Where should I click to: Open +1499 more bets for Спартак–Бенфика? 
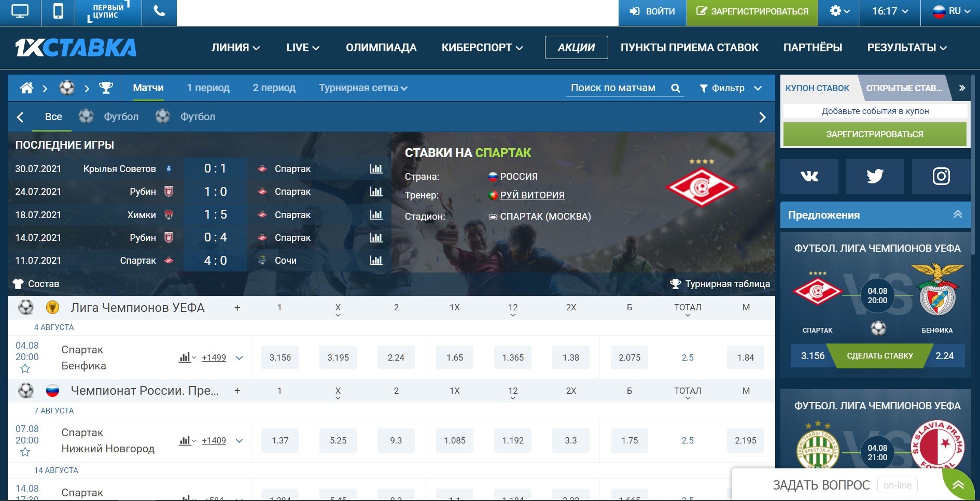click(x=214, y=357)
